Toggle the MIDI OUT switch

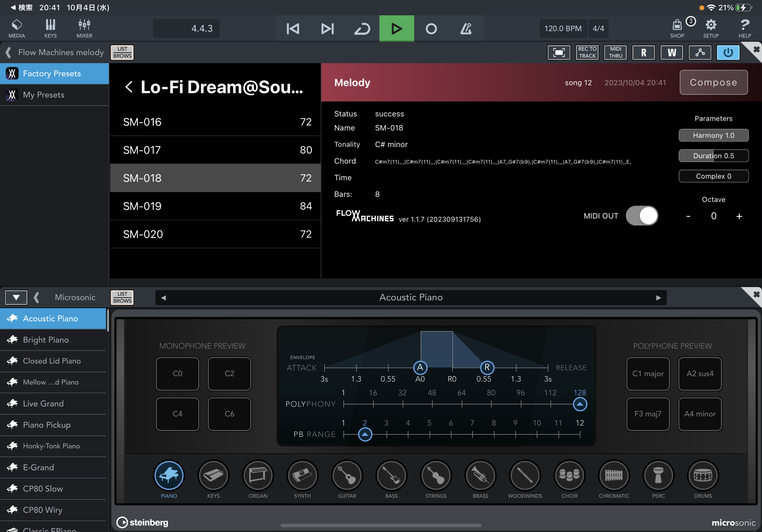[641, 216]
